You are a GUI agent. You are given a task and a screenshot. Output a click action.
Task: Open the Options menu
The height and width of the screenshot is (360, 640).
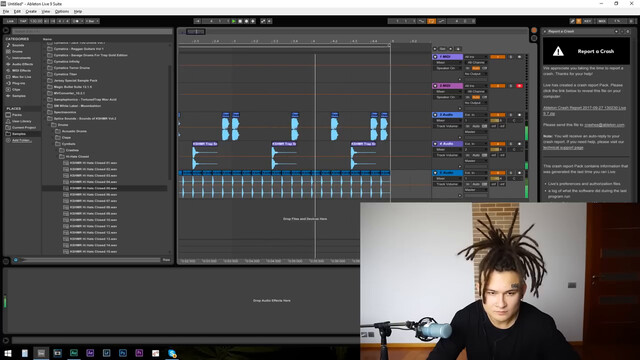pos(62,11)
